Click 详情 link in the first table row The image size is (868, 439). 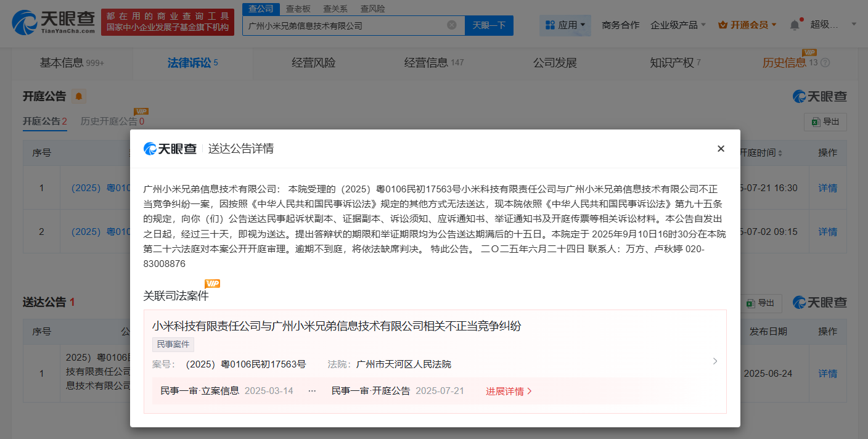click(828, 187)
